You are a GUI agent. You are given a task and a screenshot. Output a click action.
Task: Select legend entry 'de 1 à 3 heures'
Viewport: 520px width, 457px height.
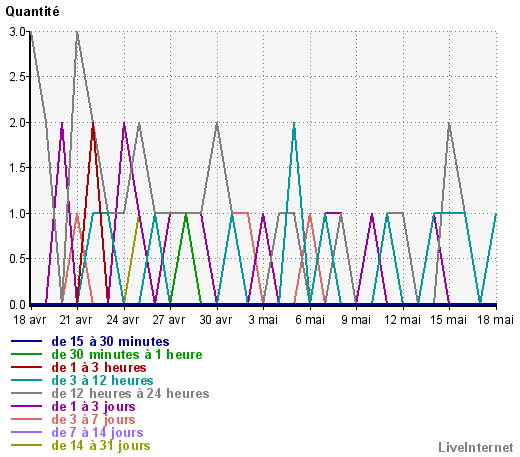(99, 367)
